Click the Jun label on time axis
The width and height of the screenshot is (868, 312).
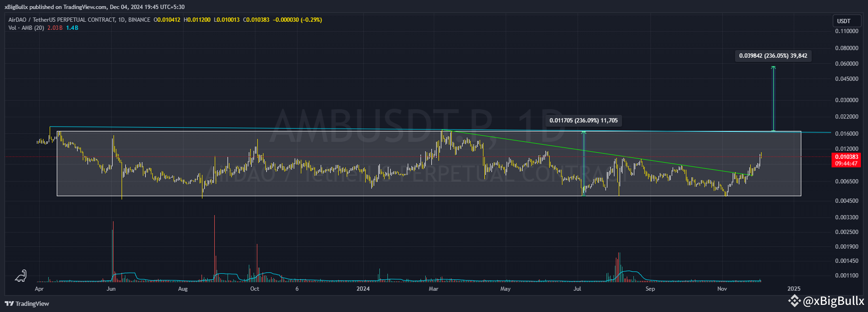[x=111, y=289]
